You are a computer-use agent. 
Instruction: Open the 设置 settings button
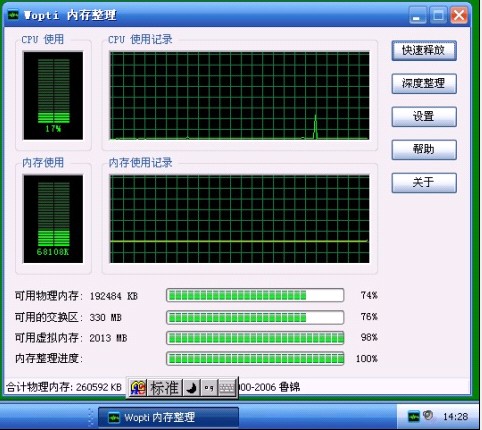424,116
